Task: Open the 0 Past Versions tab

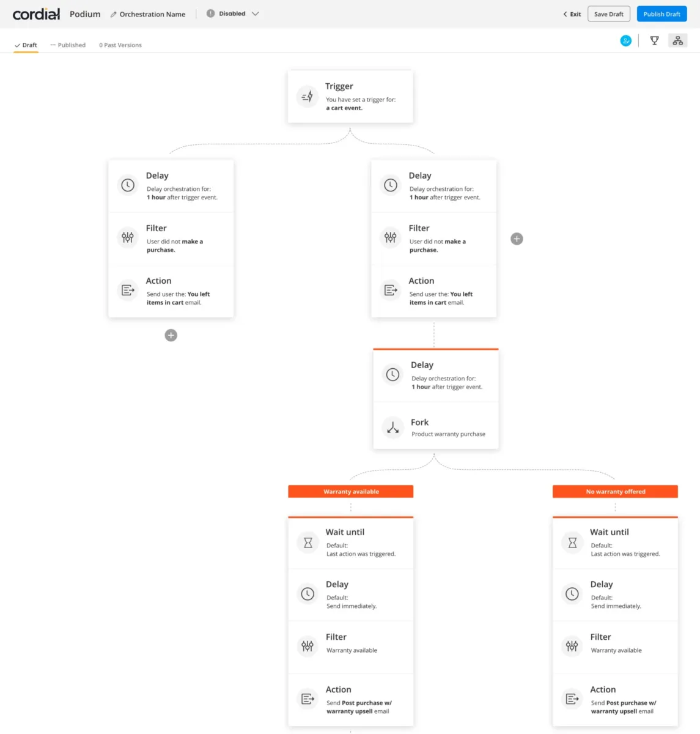Action: tap(120, 45)
